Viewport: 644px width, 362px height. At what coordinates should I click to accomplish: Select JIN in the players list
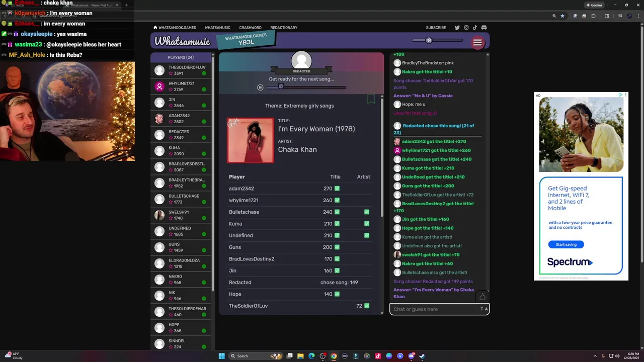pyautogui.click(x=181, y=103)
